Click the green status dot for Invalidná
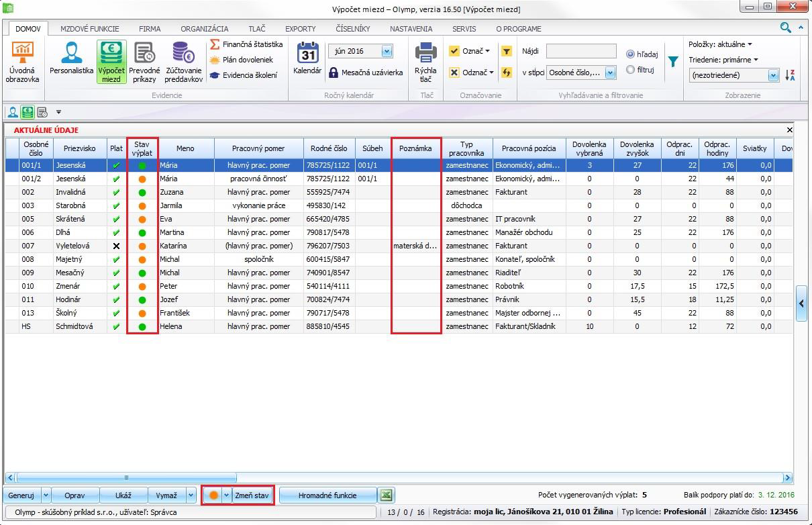Viewport: 812px width, 525px height. click(x=142, y=192)
